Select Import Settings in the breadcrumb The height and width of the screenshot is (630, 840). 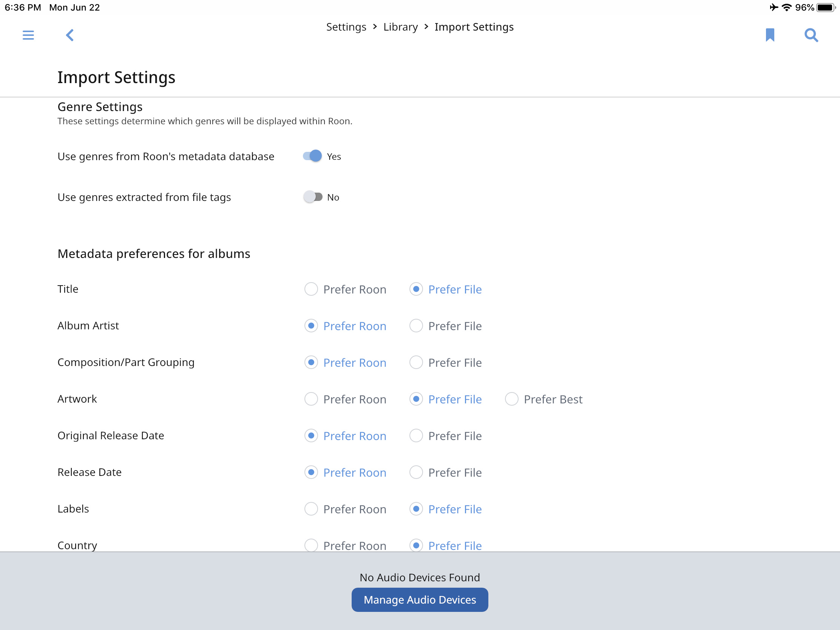[x=474, y=27]
